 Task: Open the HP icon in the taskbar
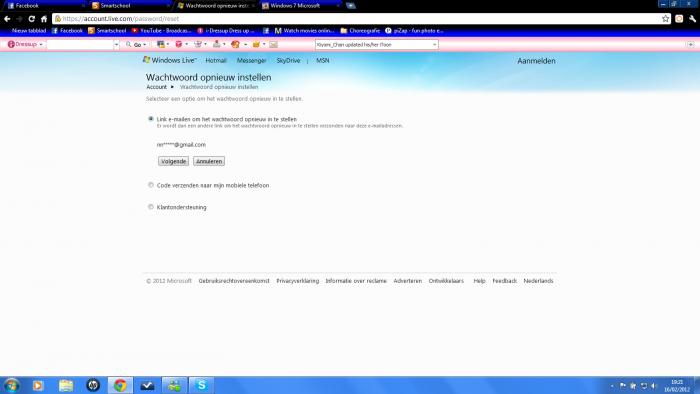[x=93, y=385]
